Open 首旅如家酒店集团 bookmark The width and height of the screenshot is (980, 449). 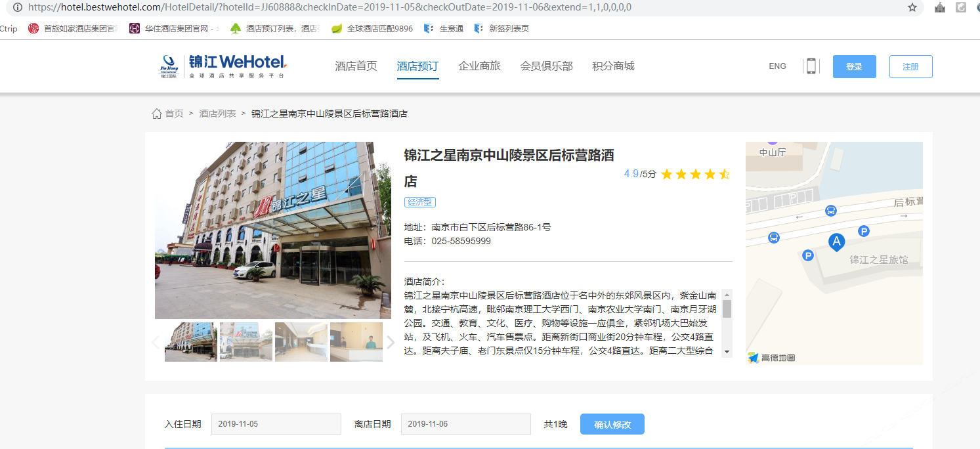click(73, 28)
